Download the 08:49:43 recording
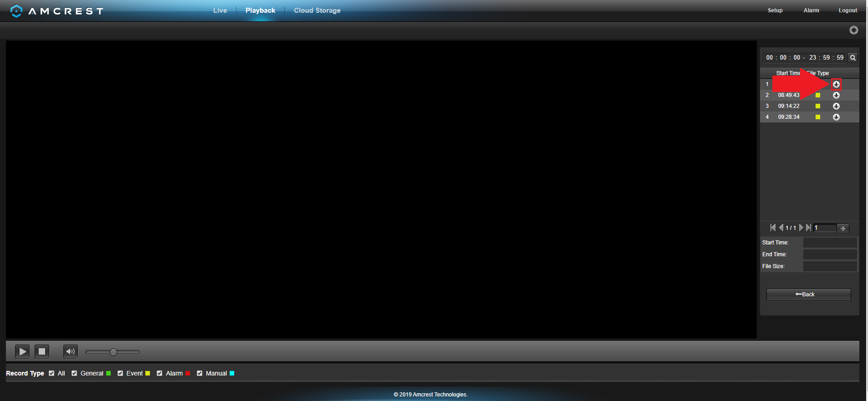The image size is (868, 401). [836, 95]
